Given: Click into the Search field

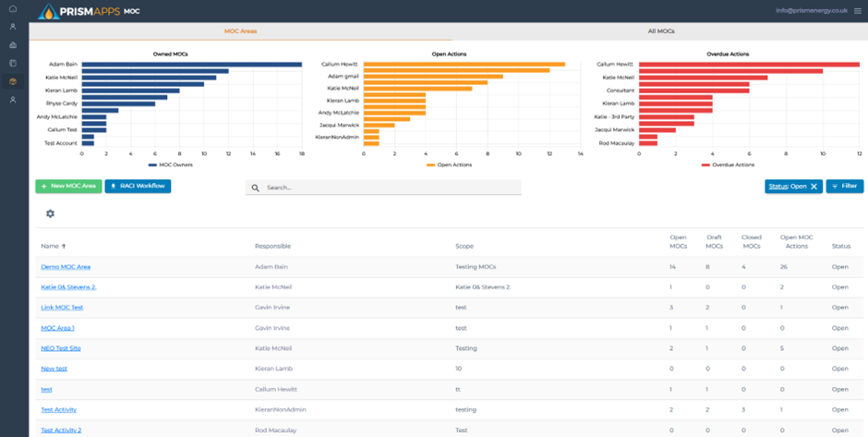Looking at the screenshot, I should coord(388,188).
